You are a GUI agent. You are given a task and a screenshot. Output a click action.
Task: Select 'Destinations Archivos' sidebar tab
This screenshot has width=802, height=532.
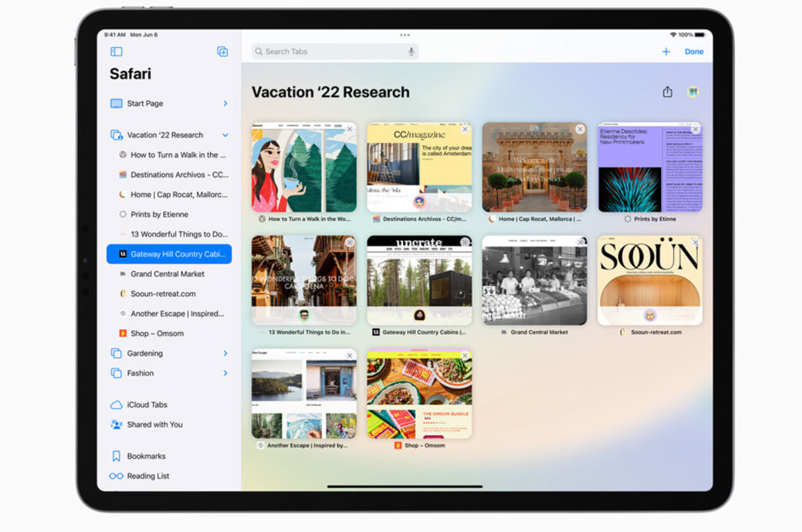[169, 174]
